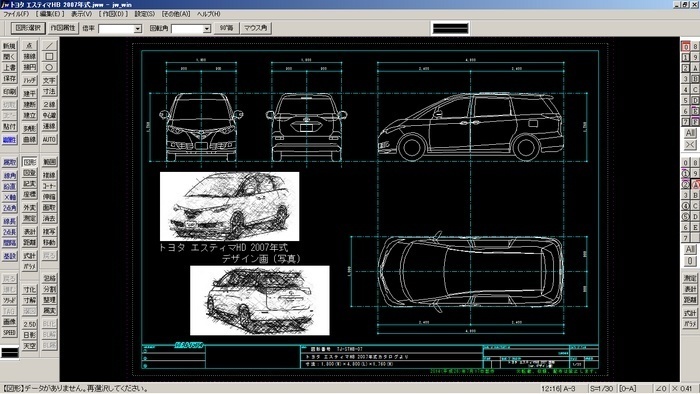Viewport: 700px width, 394px height.
Task: Toggle layer group E in lower bar
Action: coord(695,227)
